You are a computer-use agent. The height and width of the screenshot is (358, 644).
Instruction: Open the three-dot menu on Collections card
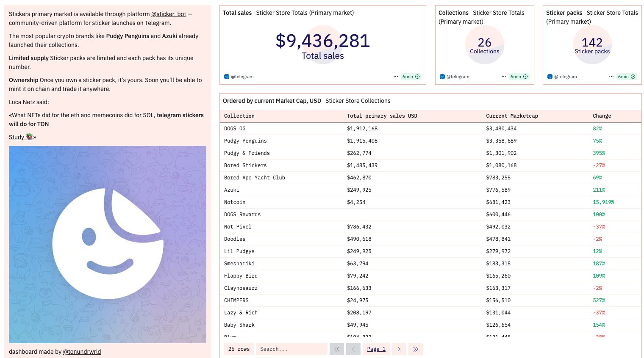tap(504, 77)
